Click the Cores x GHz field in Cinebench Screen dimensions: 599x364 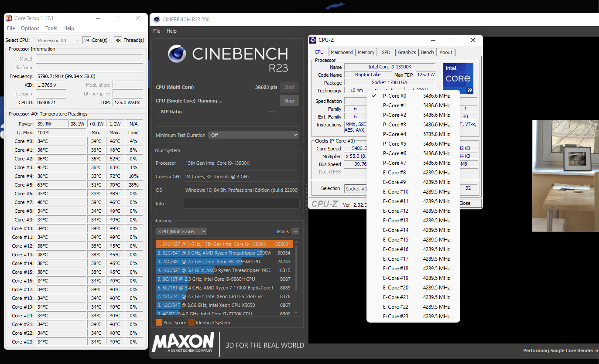point(241,177)
